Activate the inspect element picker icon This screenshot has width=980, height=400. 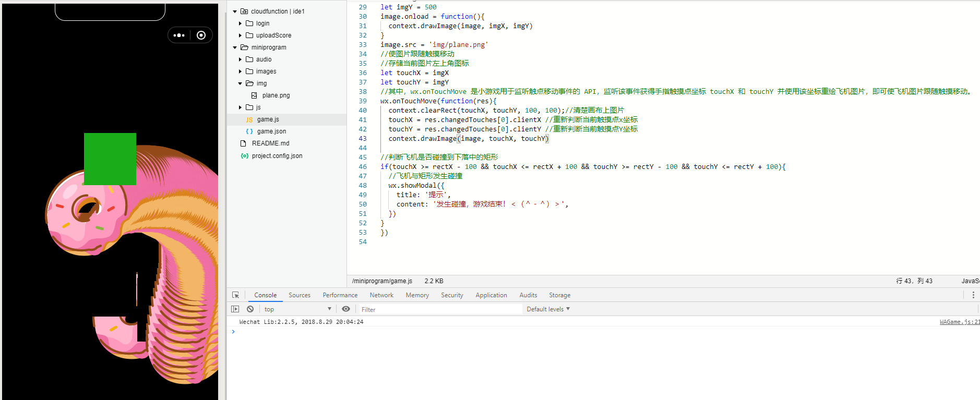pos(236,295)
